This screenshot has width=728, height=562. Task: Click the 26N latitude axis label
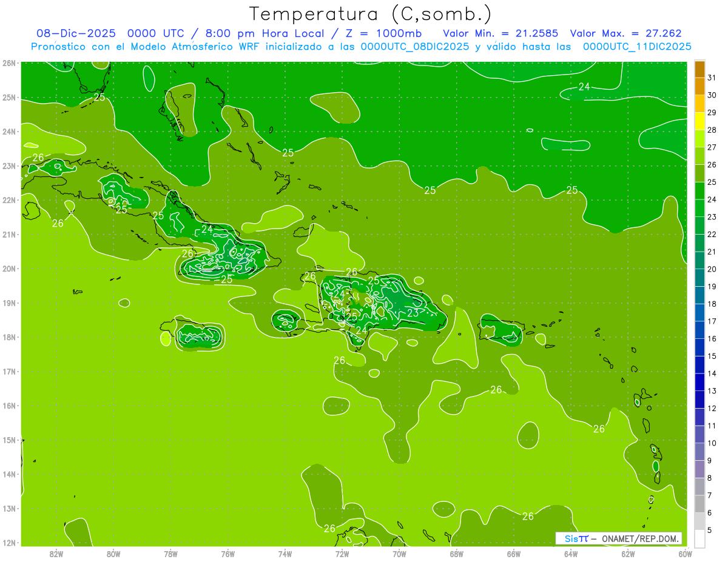click(8, 63)
